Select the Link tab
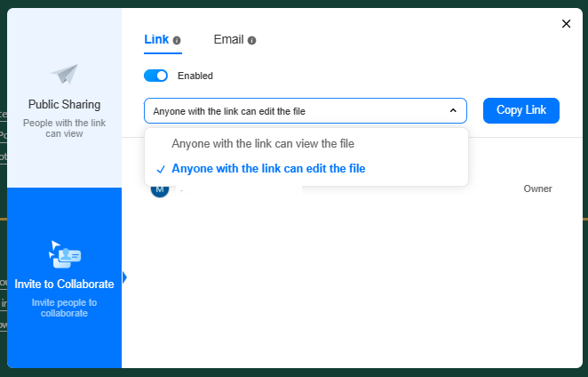 [x=156, y=40]
